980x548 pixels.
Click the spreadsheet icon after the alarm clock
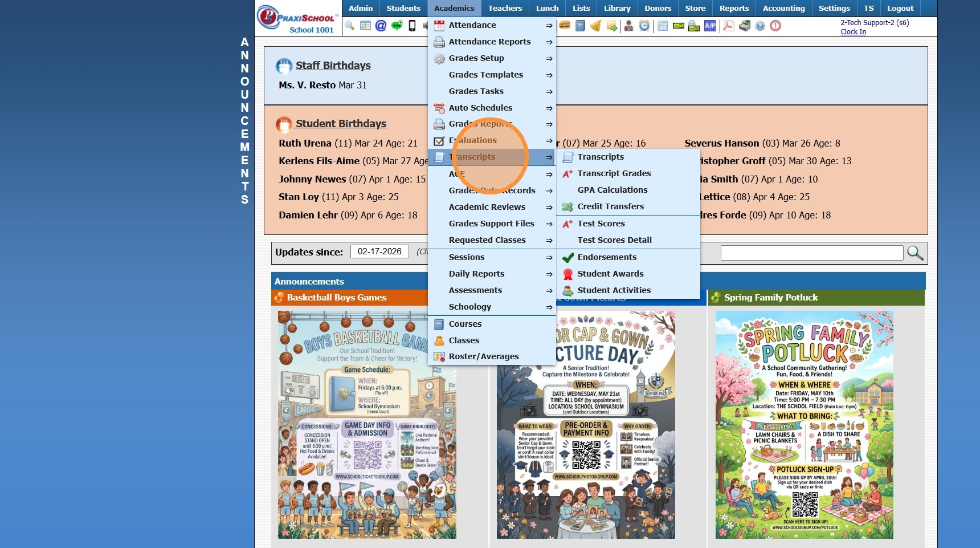pos(663,26)
